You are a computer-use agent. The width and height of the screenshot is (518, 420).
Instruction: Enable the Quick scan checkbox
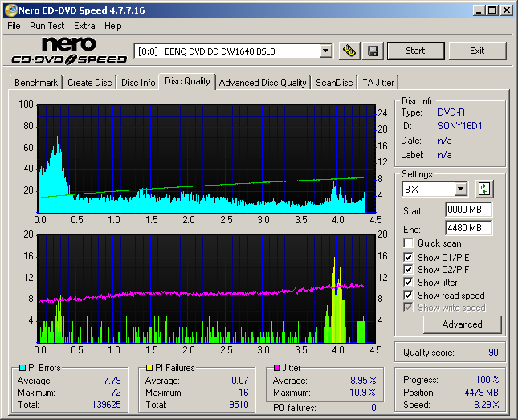click(x=409, y=243)
